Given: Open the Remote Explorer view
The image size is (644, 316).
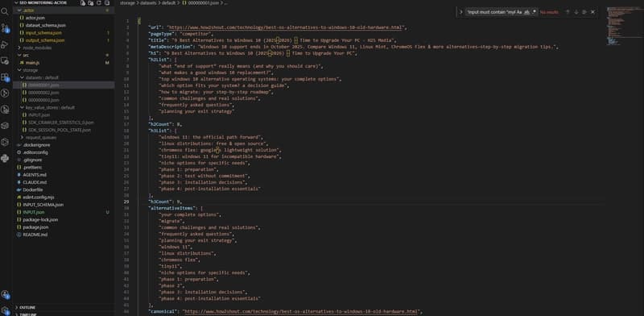Looking at the screenshot, I should pyautogui.click(x=5, y=60).
